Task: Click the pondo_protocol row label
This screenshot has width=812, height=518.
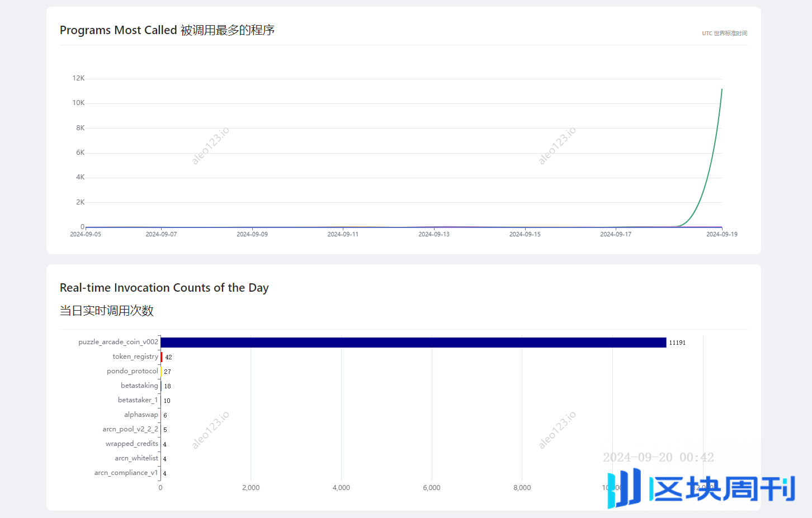Action: point(133,371)
